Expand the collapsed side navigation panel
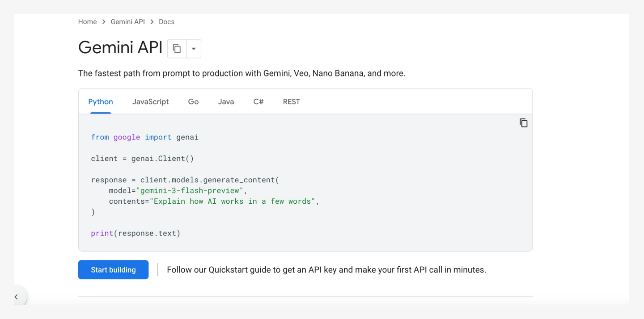Screen dimensions: 644x319 16,297
